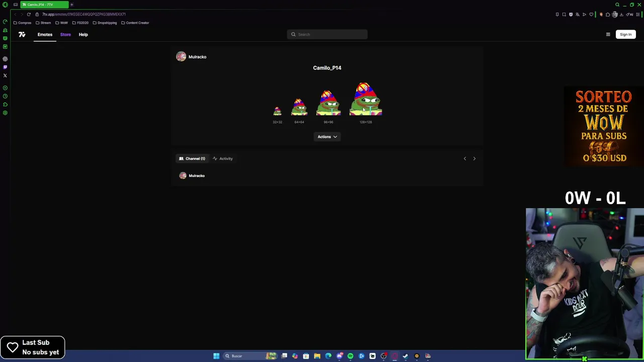This screenshot has height=362, width=644.
Task: Click the translate page icon in toolbar
Action: tap(578, 14)
